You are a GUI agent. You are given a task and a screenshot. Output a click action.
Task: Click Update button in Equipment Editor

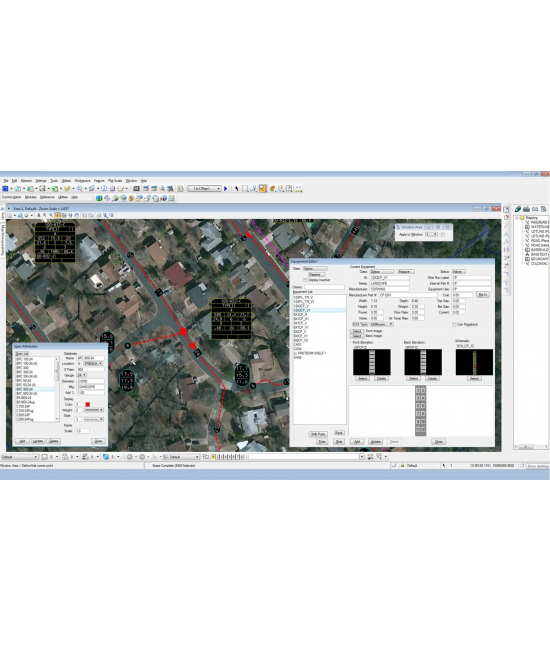pyautogui.click(x=375, y=441)
